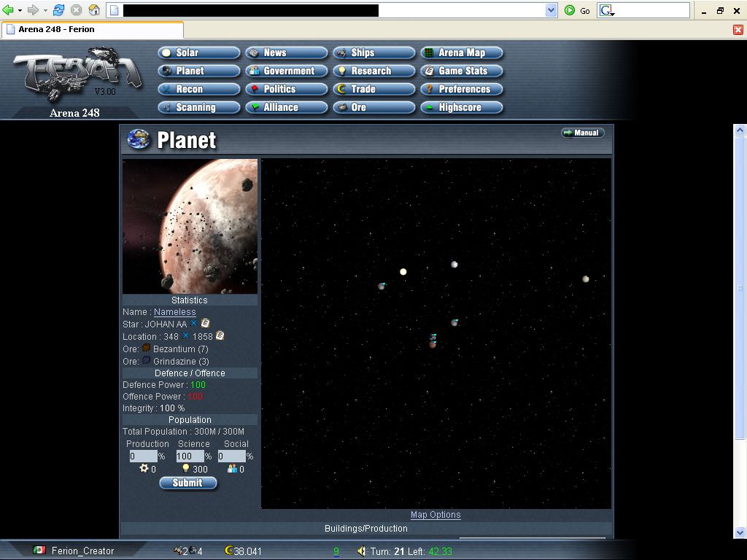Click the Grindazine ore icon
The image size is (747, 560).
(146, 360)
